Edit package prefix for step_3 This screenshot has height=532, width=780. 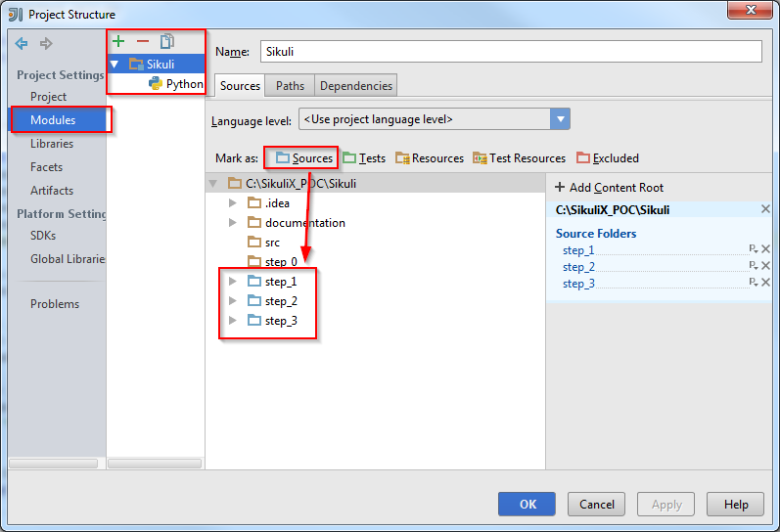[x=754, y=283]
